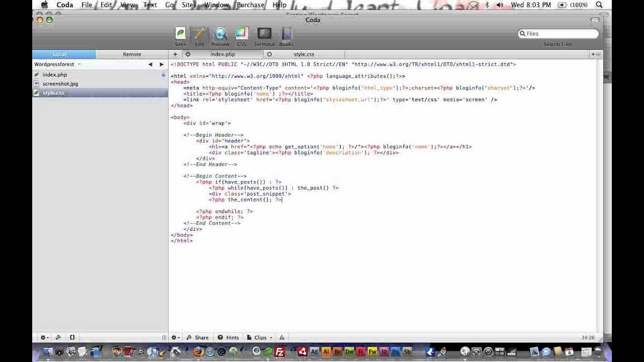Open editor gear action menu
Viewport: 644px width, 362px height.
[175, 337]
